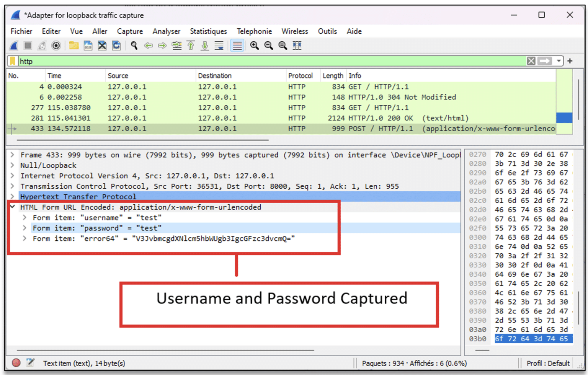Open the capture options gear icon
The width and height of the screenshot is (588, 375).
56,46
